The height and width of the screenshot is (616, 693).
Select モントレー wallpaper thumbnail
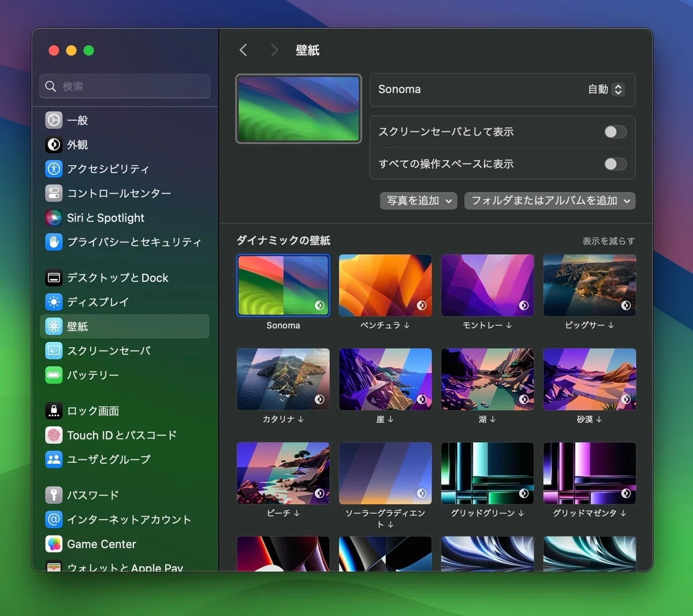(x=487, y=285)
